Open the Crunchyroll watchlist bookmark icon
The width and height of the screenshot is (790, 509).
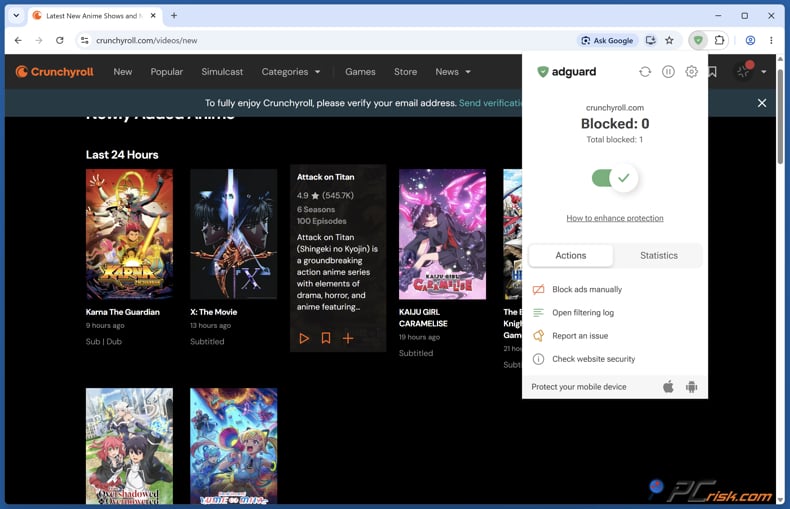tap(712, 72)
